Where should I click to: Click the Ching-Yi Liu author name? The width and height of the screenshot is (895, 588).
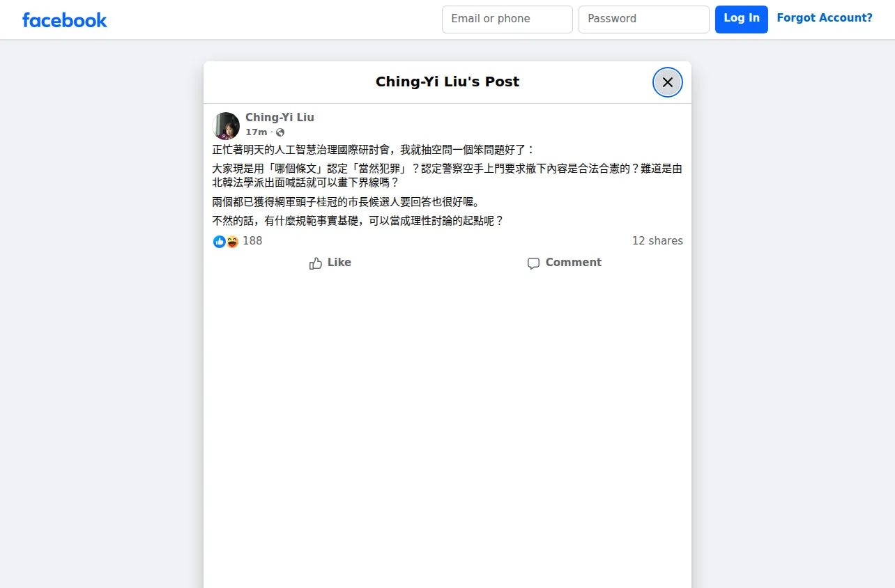280,118
